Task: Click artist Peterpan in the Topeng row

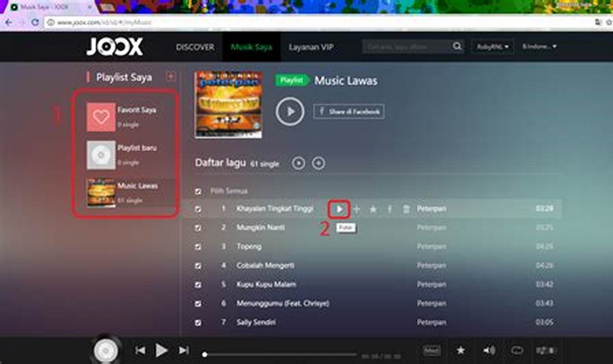Action: [x=431, y=247]
